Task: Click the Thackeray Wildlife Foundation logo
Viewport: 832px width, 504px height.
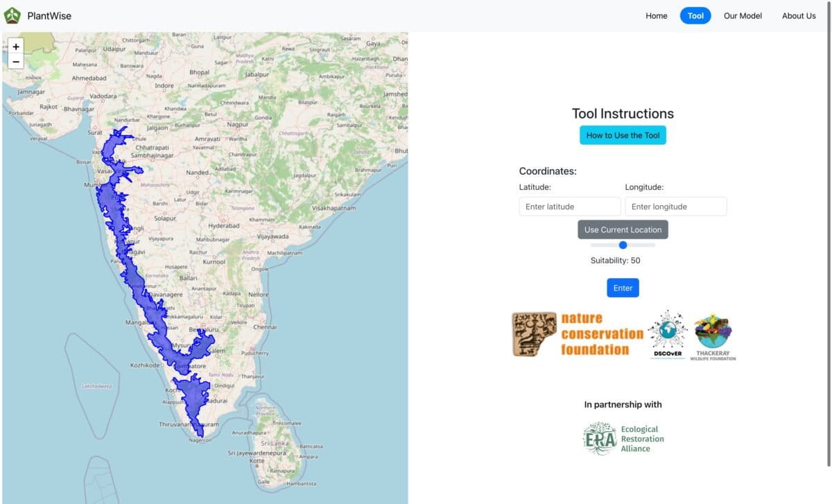Action: [x=713, y=337]
